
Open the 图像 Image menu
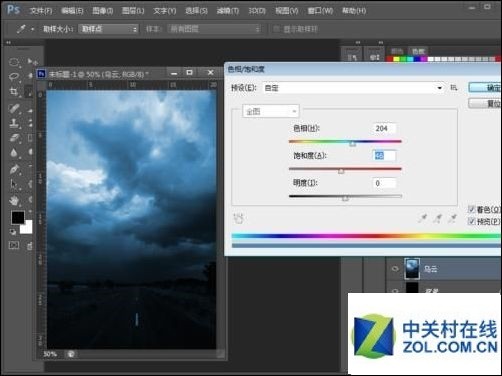102,11
